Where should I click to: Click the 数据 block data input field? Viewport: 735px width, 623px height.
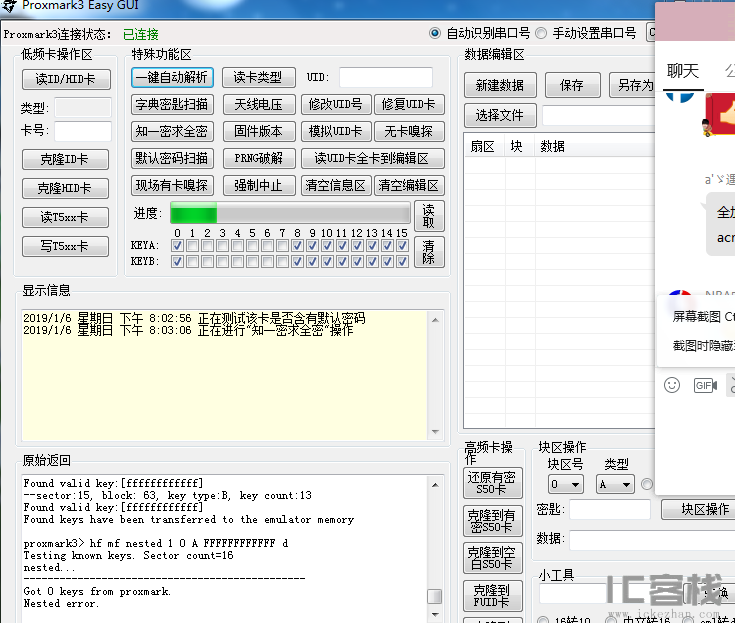coord(652,540)
